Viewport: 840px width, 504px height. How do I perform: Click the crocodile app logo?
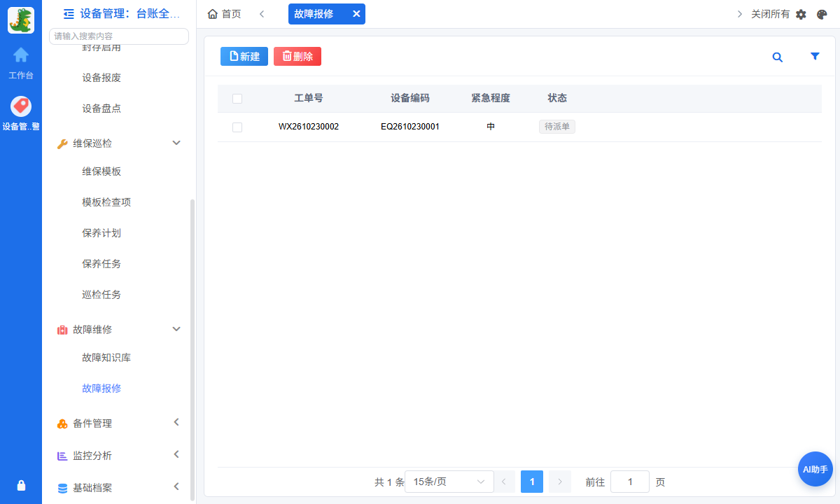[21, 20]
